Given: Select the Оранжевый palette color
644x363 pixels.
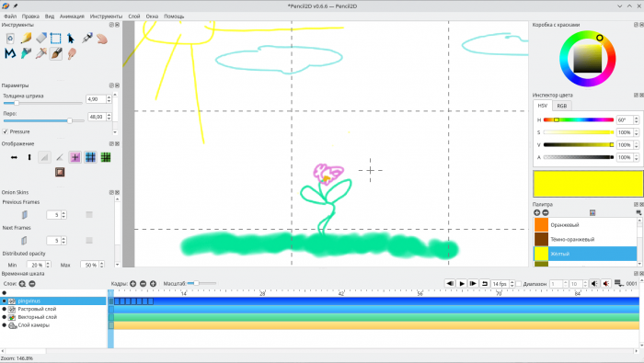Looking at the screenshot, I should (x=585, y=225).
